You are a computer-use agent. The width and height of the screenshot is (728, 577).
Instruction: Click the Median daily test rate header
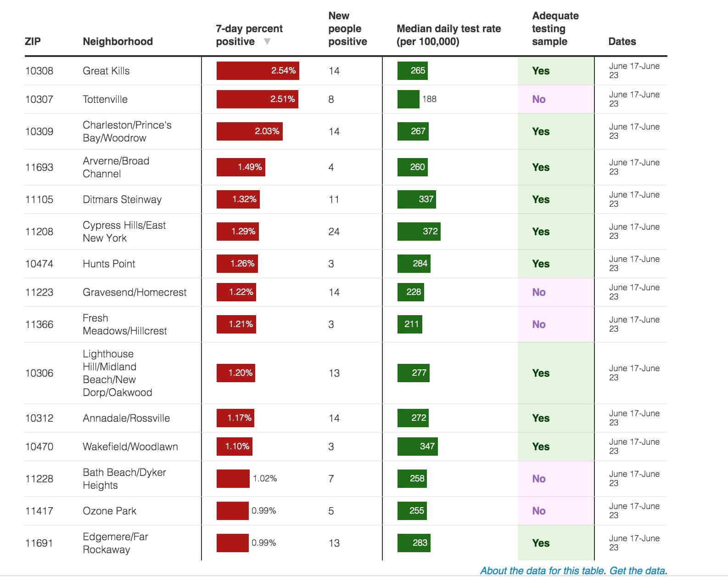click(x=448, y=35)
